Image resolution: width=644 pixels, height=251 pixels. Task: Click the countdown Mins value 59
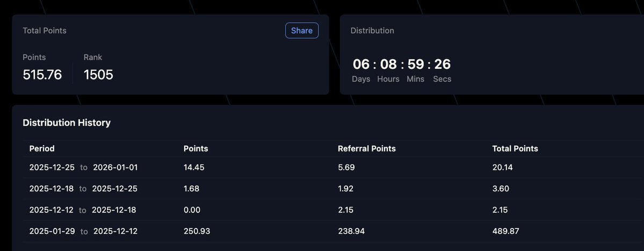click(416, 64)
